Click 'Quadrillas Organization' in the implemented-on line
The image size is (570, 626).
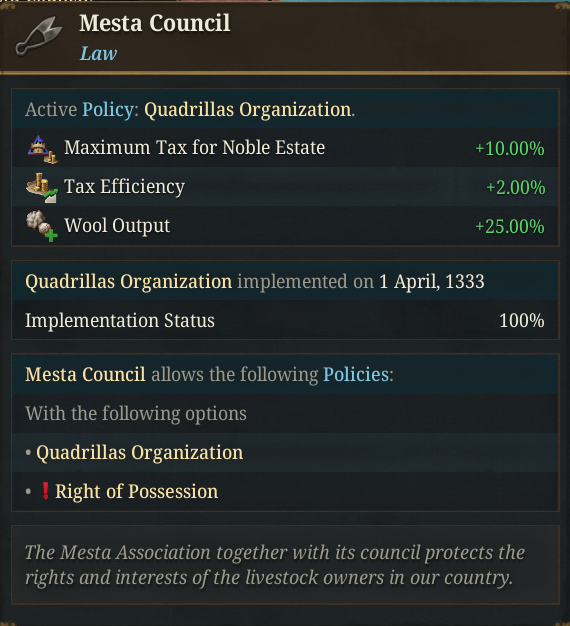click(x=129, y=282)
